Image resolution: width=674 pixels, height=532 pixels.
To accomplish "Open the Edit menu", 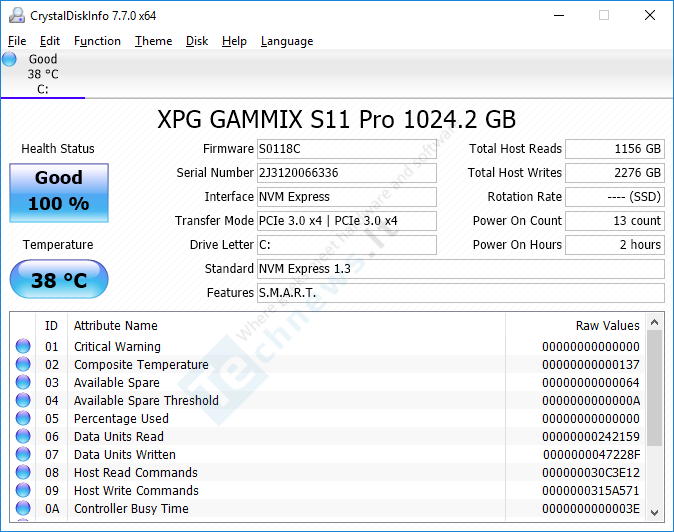I will point(50,41).
